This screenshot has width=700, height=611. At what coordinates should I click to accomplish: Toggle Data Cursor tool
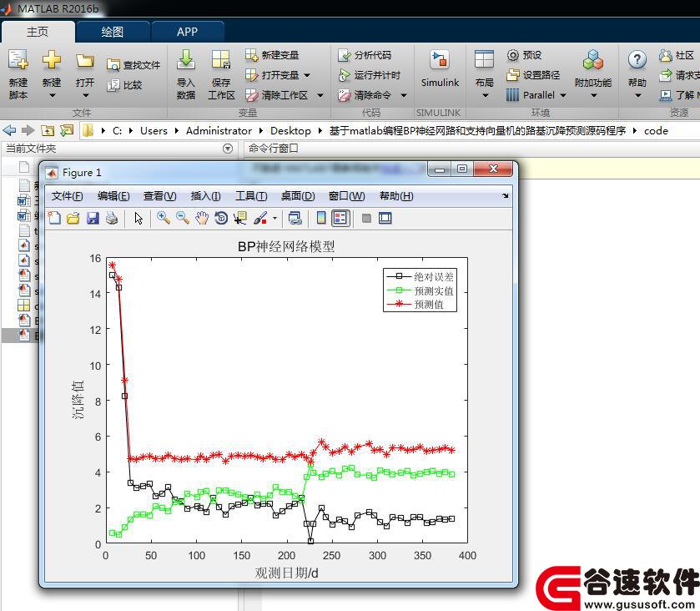click(x=240, y=218)
